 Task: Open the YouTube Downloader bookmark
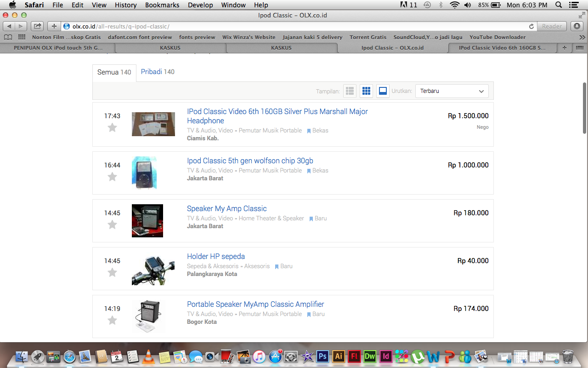498,37
